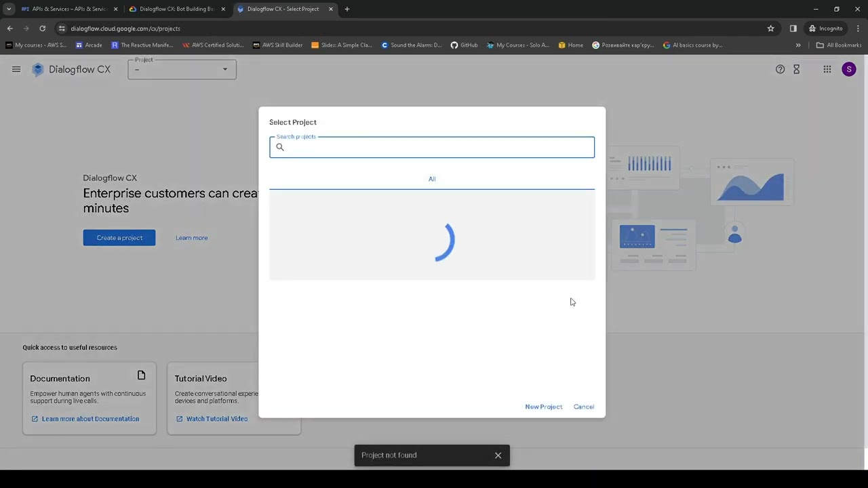This screenshot has height=488, width=868.
Task: Open the help question mark icon
Action: (780, 69)
